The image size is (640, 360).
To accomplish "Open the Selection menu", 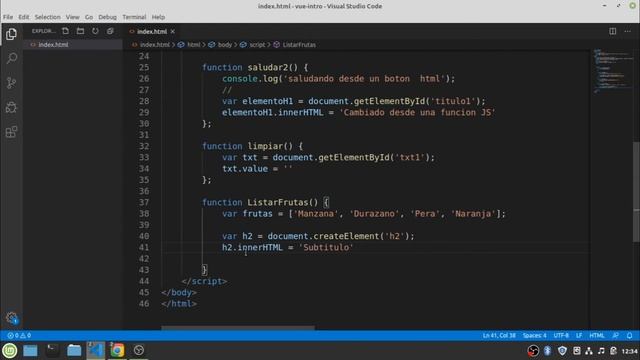I will (47, 17).
